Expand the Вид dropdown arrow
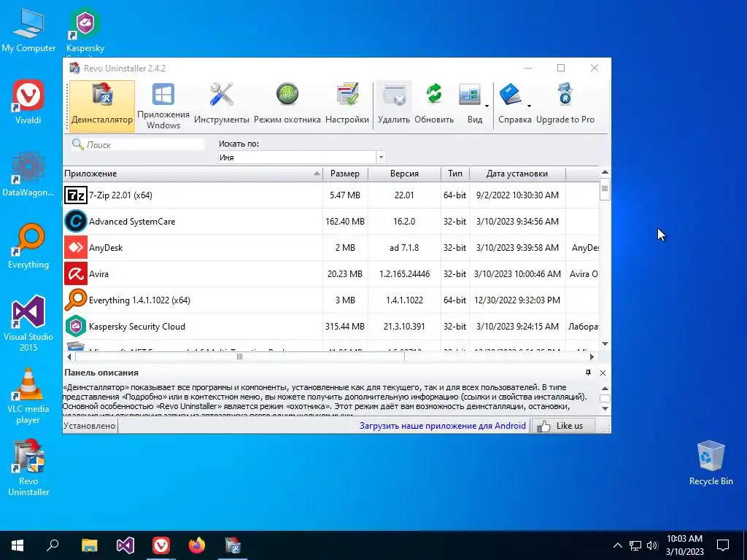Viewport: 747px width, 560px height. [x=487, y=106]
